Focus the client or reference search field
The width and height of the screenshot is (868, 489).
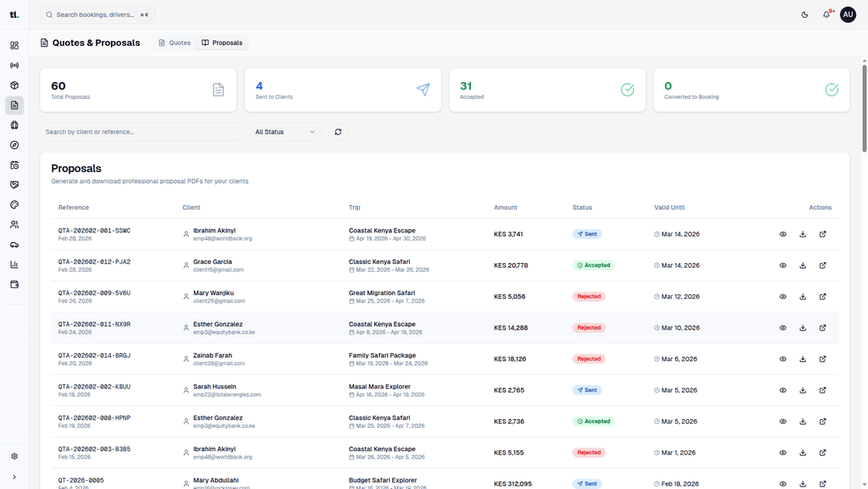141,132
